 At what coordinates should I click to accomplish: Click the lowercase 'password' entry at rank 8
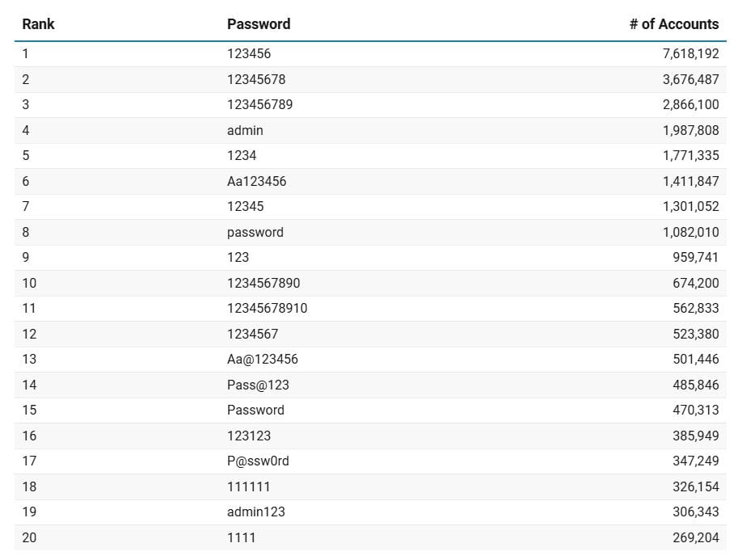(255, 232)
